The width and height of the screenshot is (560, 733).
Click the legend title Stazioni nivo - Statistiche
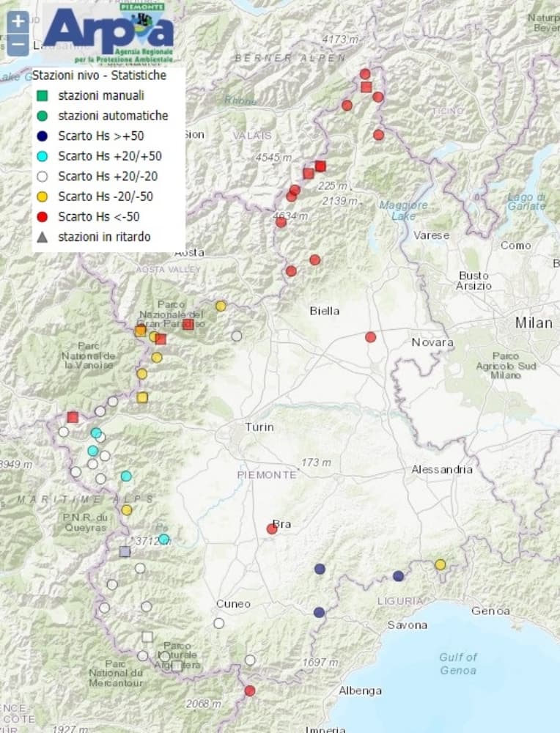99,75
